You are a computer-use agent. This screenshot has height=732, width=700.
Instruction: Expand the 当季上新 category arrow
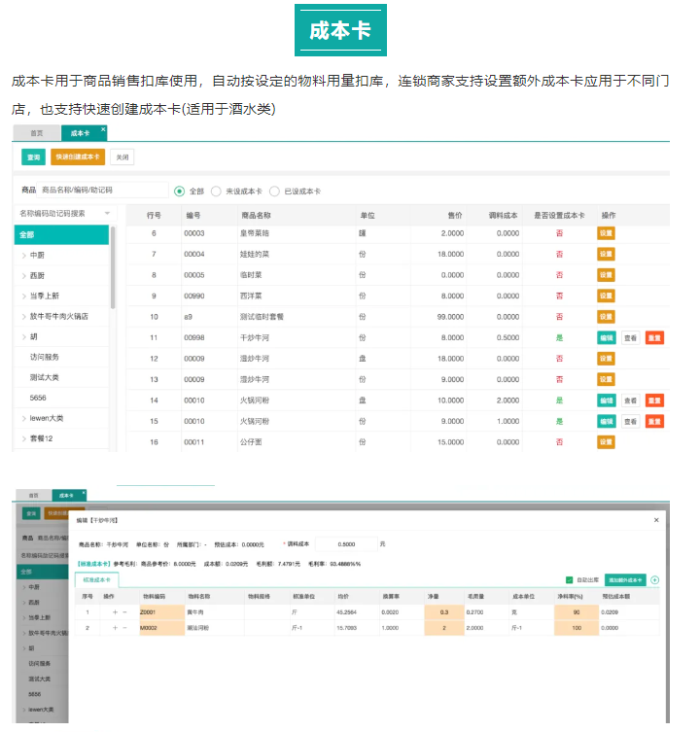(x=23, y=296)
